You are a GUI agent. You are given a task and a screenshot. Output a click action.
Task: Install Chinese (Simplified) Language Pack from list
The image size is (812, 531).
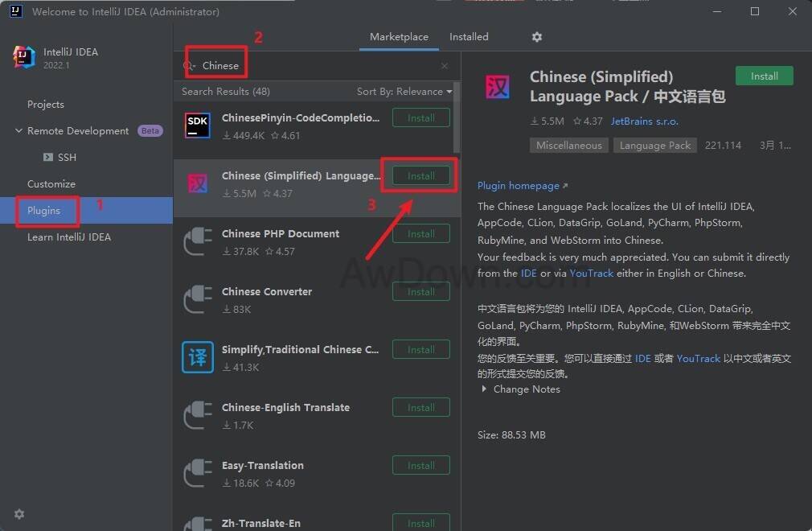tap(420, 176)
